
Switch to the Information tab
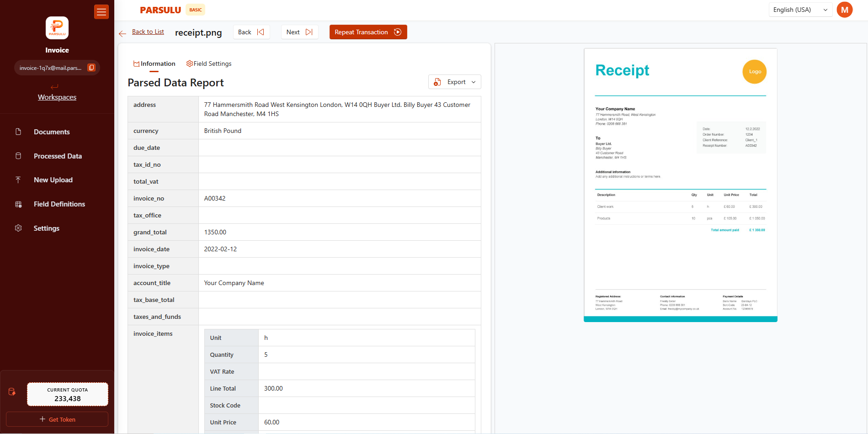[154, 64]
